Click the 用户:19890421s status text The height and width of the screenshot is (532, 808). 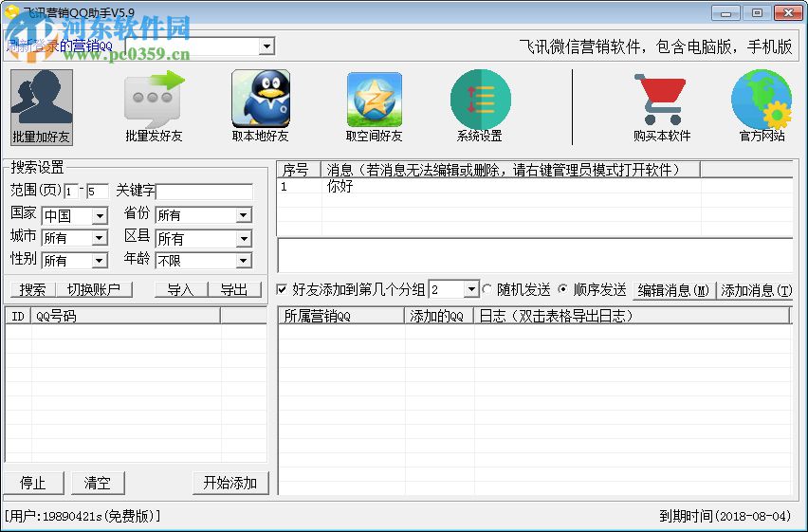83,516
